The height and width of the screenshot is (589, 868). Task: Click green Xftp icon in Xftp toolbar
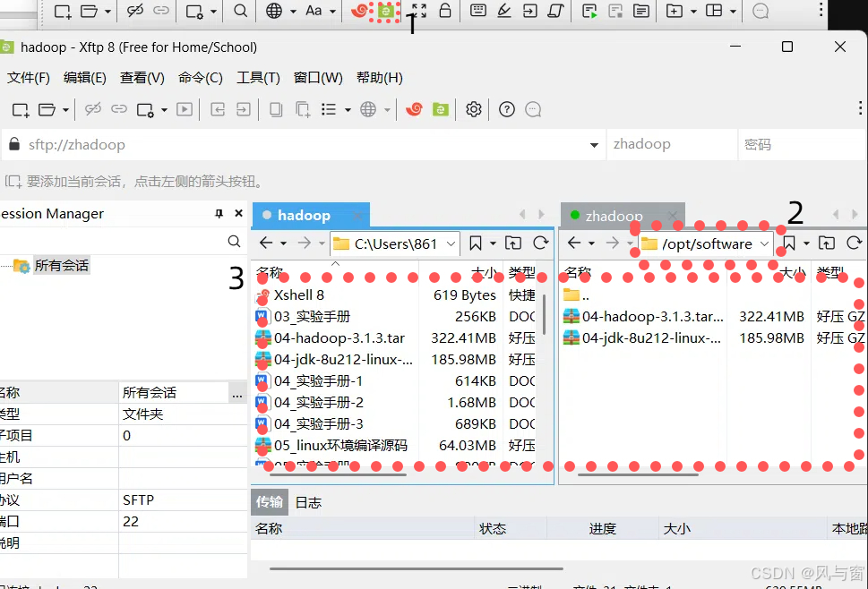[x=441, y=109]
